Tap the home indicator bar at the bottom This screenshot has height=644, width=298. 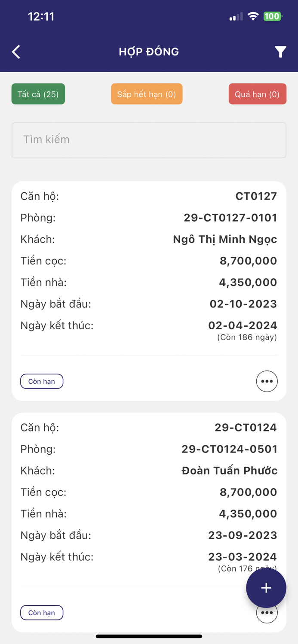[x=149, y=636]
